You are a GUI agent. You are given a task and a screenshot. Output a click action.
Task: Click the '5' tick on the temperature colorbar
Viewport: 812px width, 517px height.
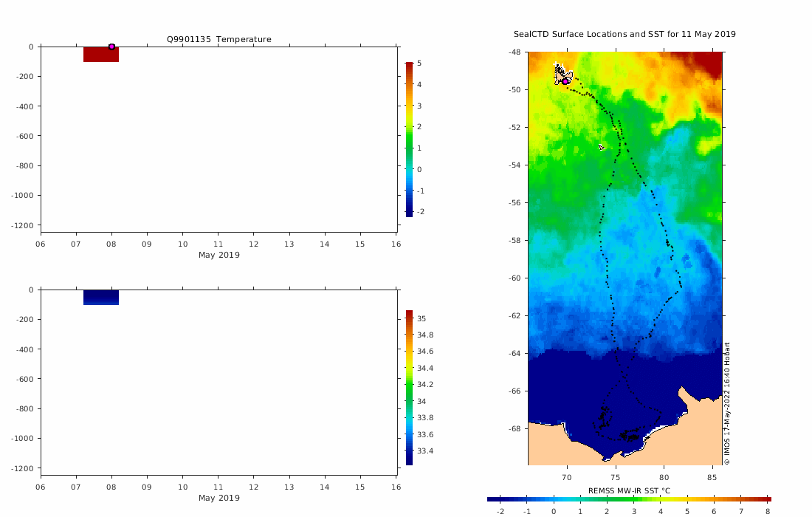point(419,64)
